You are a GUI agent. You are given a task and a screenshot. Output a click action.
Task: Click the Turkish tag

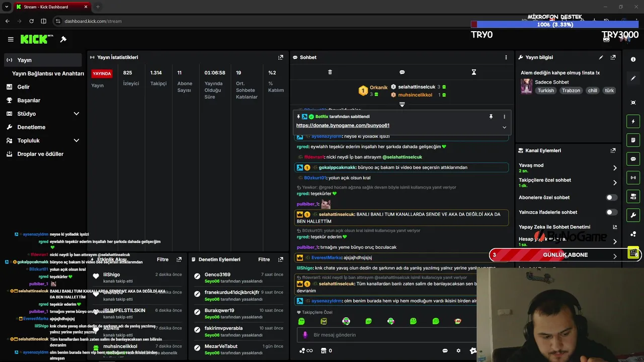[545, 90]
